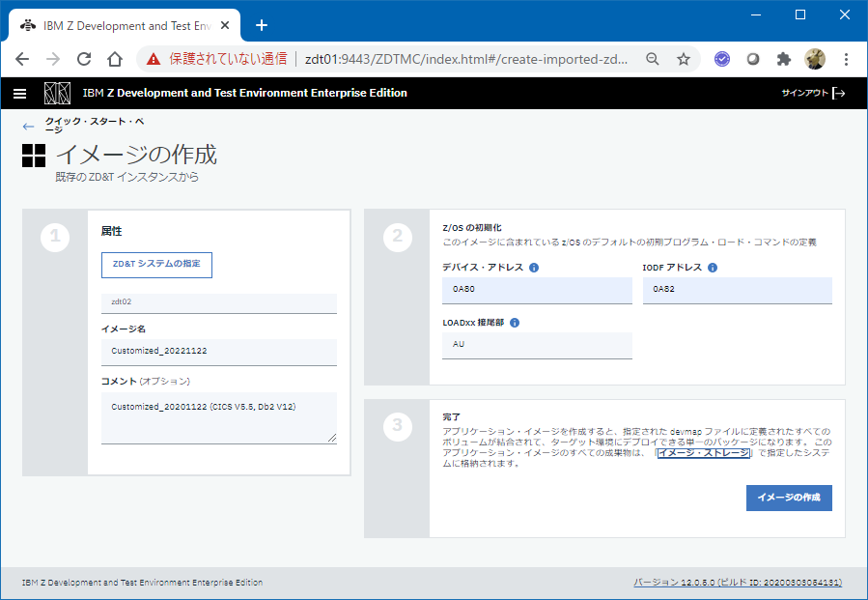Reload the current page

(x=84, y=59)
